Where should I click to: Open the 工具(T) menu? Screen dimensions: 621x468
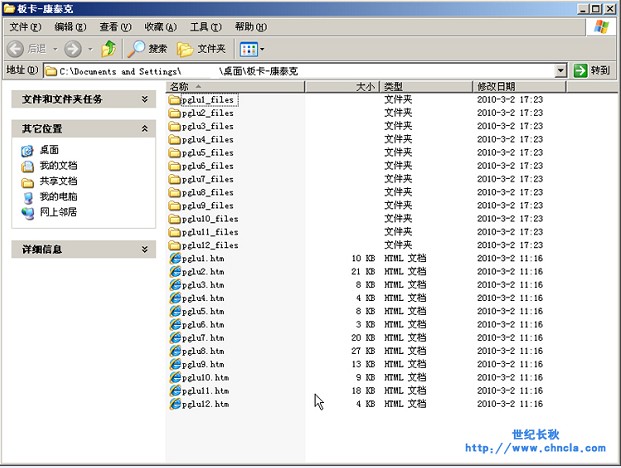pyautogui.click(x=206, y=27)
